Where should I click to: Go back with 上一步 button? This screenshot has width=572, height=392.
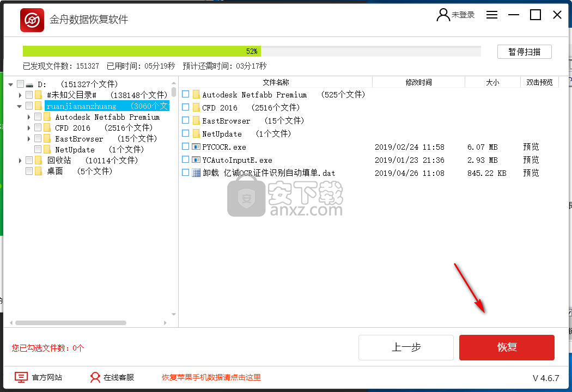tap(406, 347)
